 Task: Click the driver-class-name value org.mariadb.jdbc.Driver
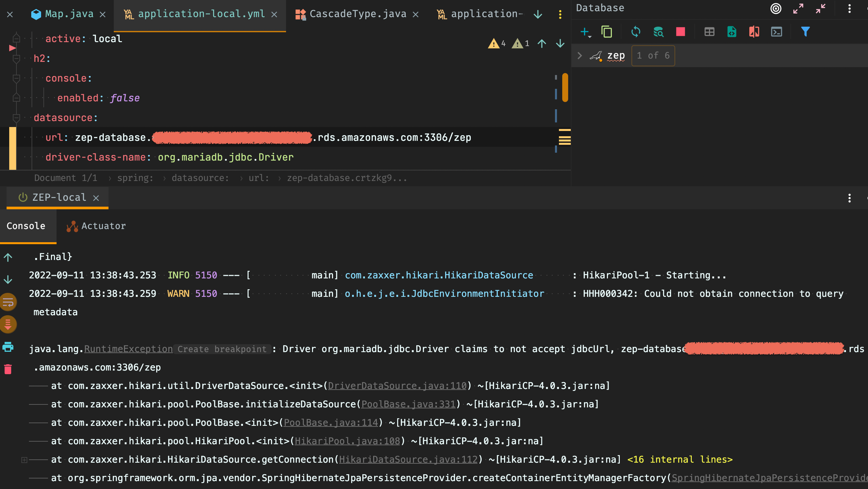point(226,157)
